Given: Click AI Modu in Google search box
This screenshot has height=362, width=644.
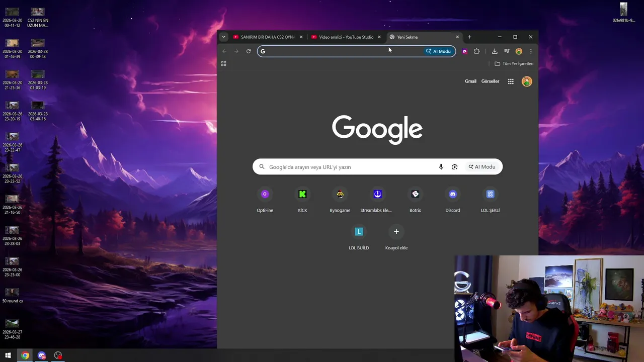Looking at the screenshot, I should coord(482,167).
